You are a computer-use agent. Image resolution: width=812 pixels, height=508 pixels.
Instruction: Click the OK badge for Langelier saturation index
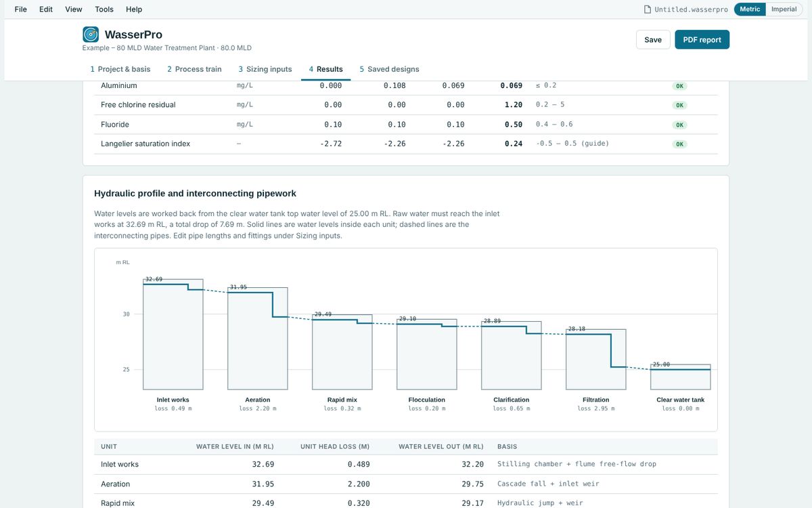point(680,144)
